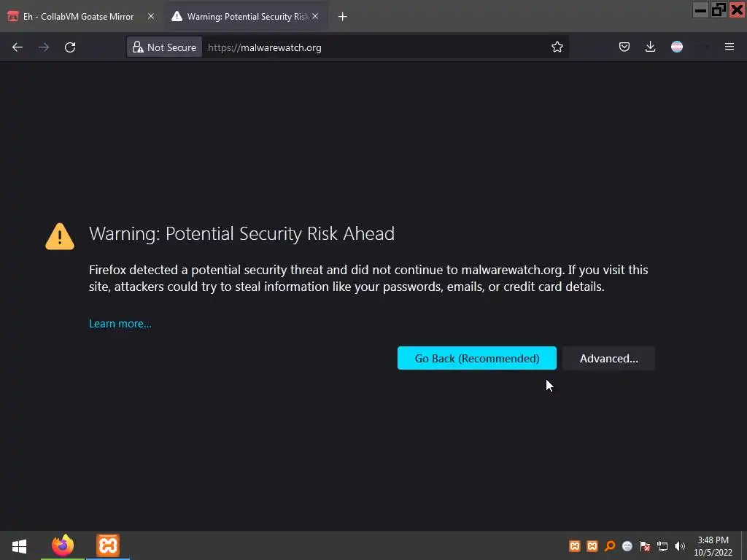Open the clock showing 3:48 PM

(x=713, y=546)
